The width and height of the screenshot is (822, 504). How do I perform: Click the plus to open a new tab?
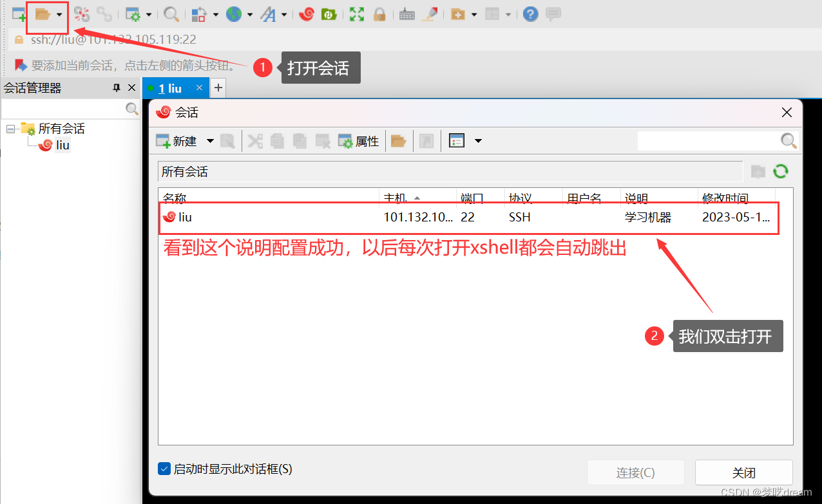coord(218,88)
